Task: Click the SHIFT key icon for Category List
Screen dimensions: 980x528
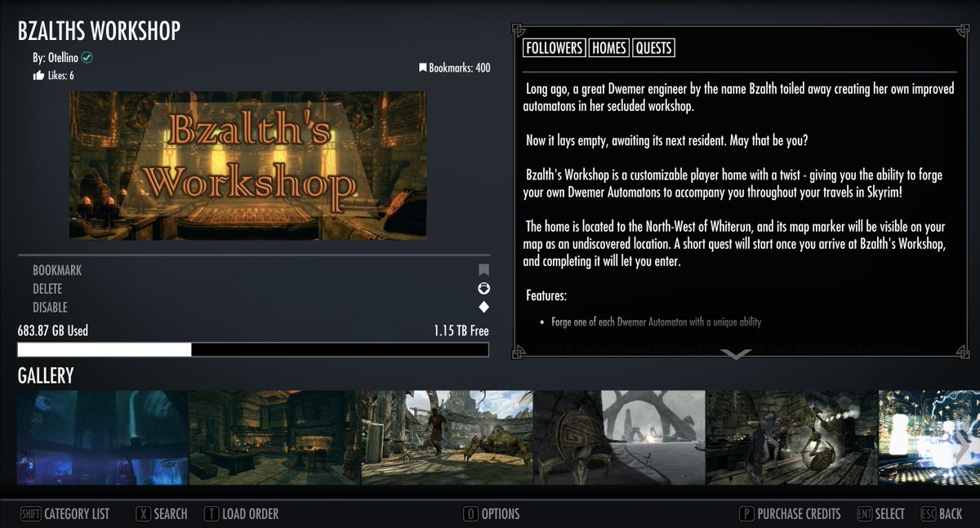Action: point(30,514)
